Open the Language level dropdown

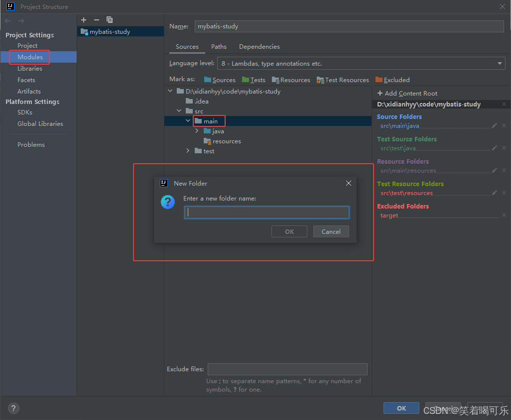coord(361,64)
